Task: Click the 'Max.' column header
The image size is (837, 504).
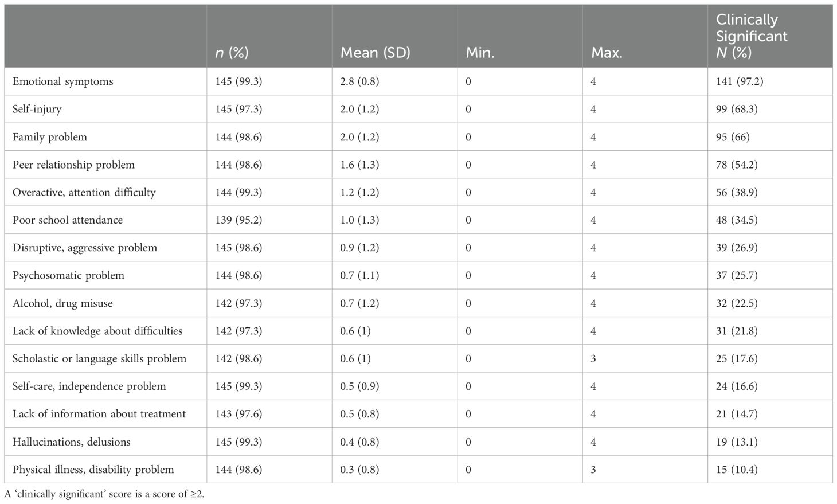Action: [x=607, y=53]
